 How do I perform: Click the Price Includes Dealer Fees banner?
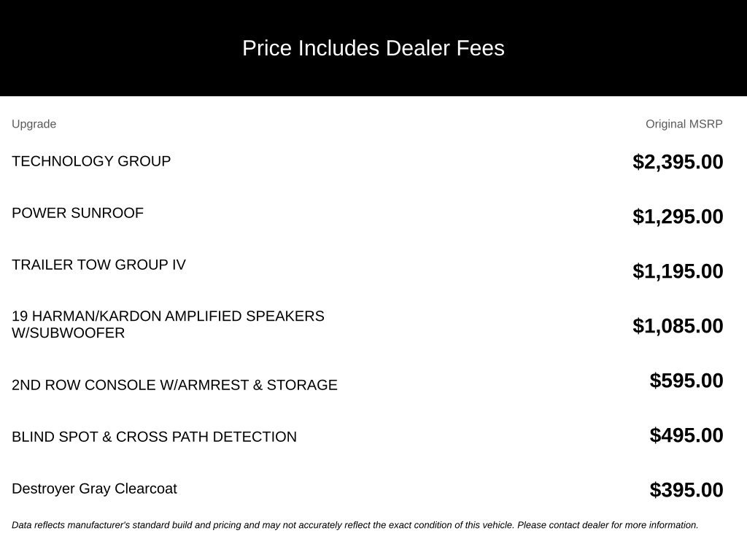373,48
